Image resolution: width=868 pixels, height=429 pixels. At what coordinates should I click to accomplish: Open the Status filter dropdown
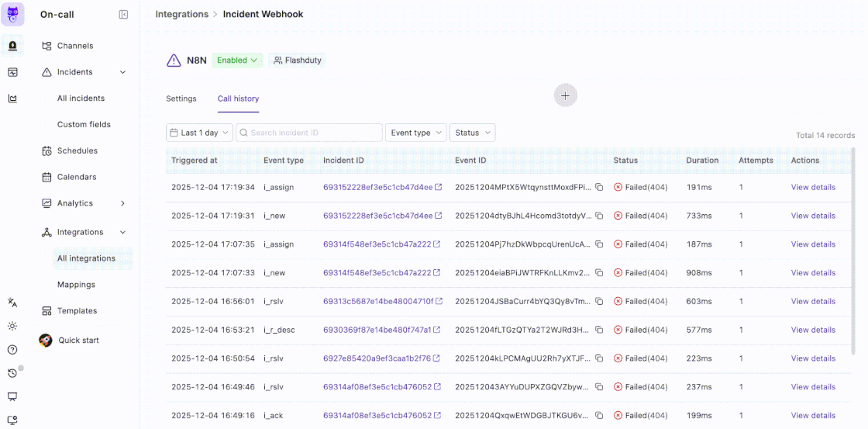[x=472, y=133]
